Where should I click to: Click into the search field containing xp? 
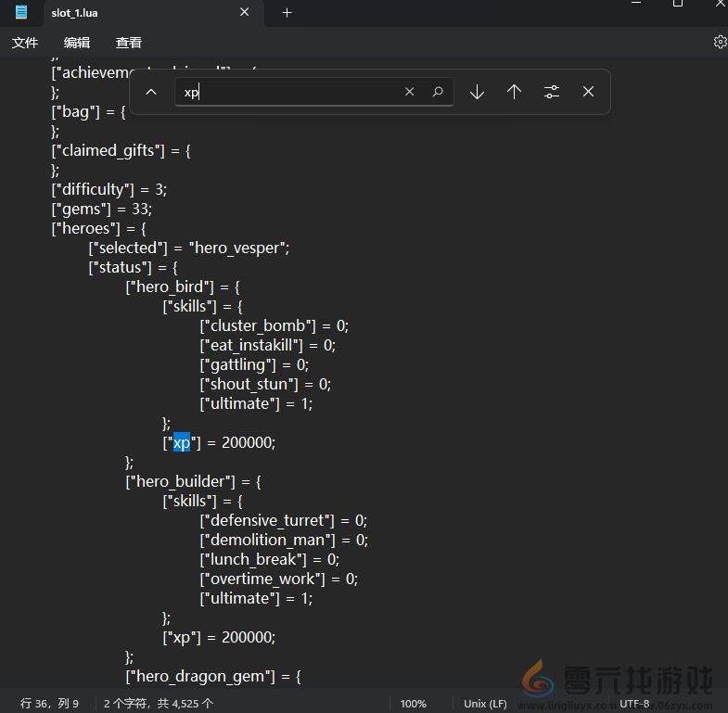(x=287, y=92)
